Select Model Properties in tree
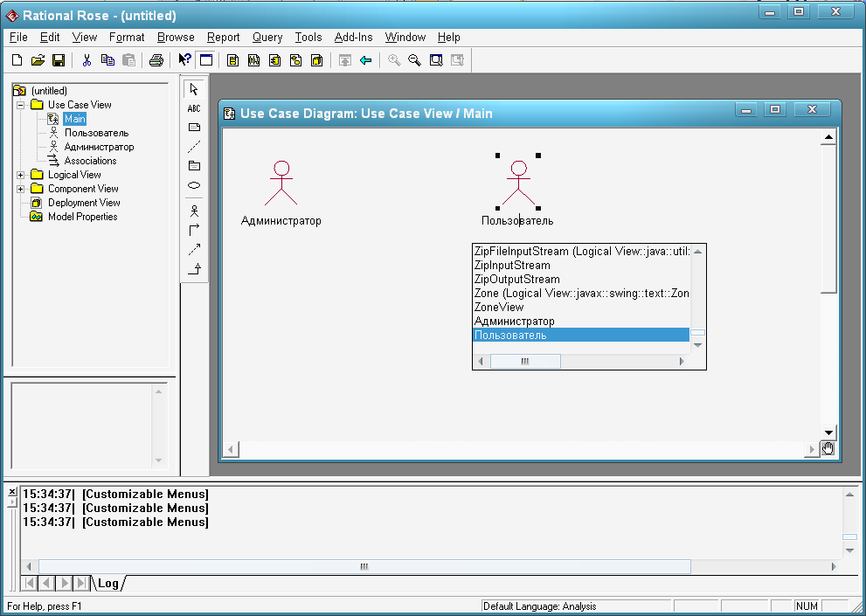The height and width of the screenshot is (616, 866). point(82,217)
